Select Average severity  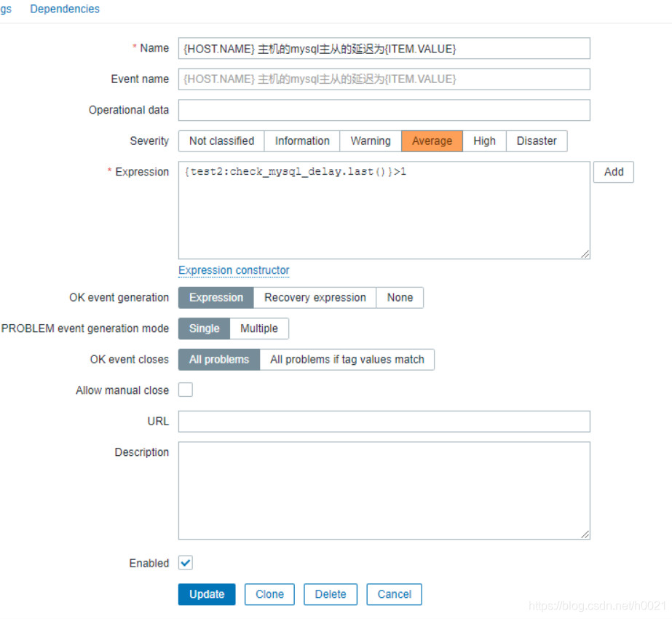point(432,141)
